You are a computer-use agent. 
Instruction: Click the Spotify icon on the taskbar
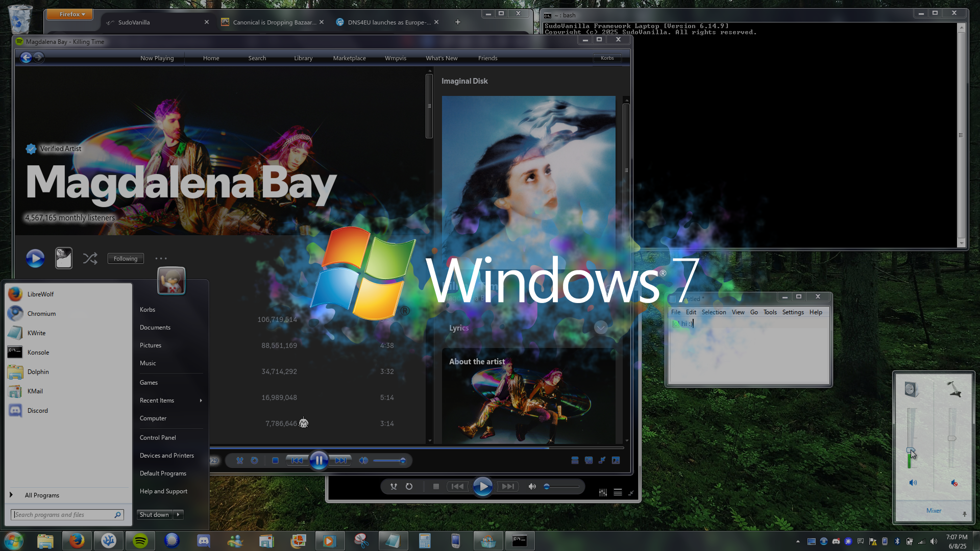point(140,541)
